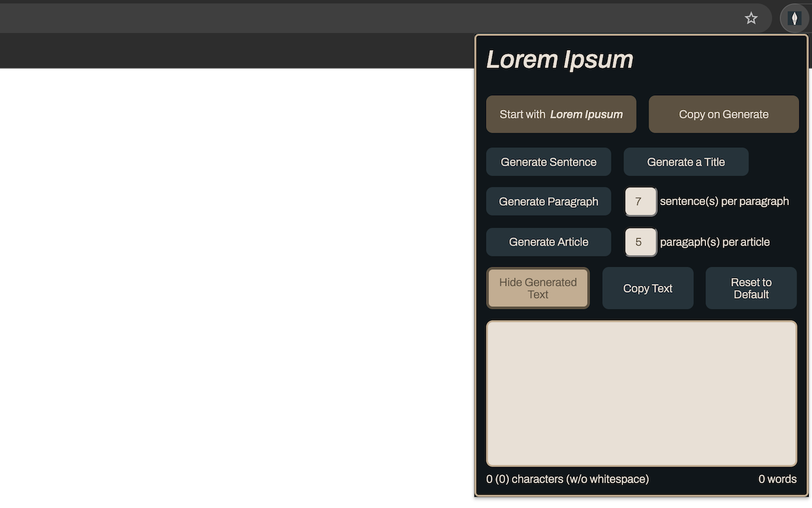Image resolution: width=812 pixels, height=508 pixels.
Task: Click inside the empty text output area
Action: 641,392
